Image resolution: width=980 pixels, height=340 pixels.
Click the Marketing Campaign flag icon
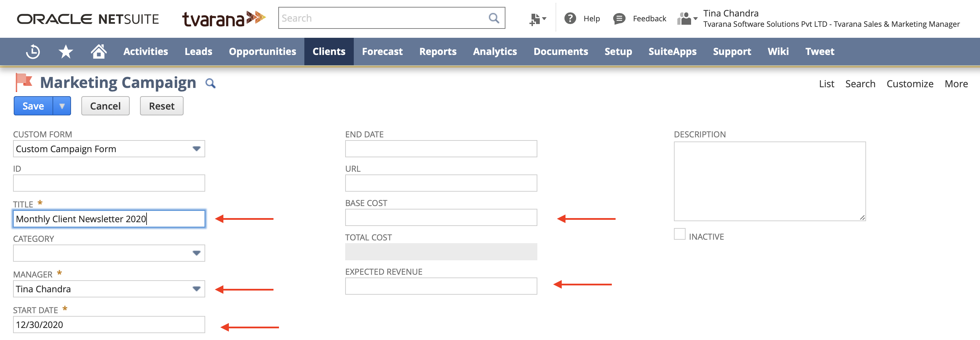(x=24, y=82)
